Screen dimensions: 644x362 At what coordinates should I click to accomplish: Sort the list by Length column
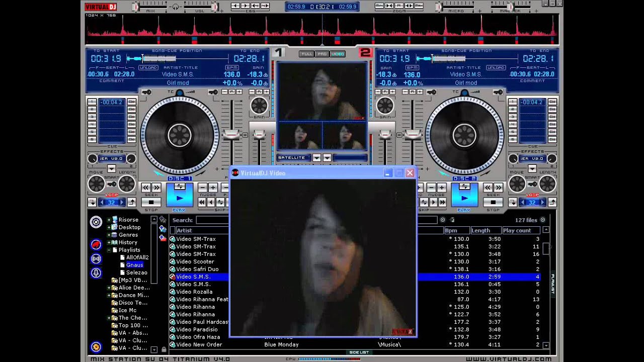coord(486,230)
